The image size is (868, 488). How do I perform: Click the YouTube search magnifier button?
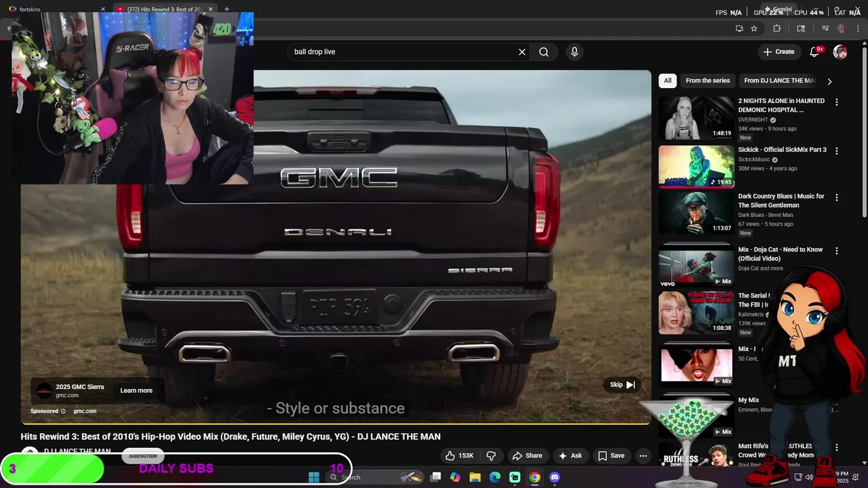pos(544,52)
